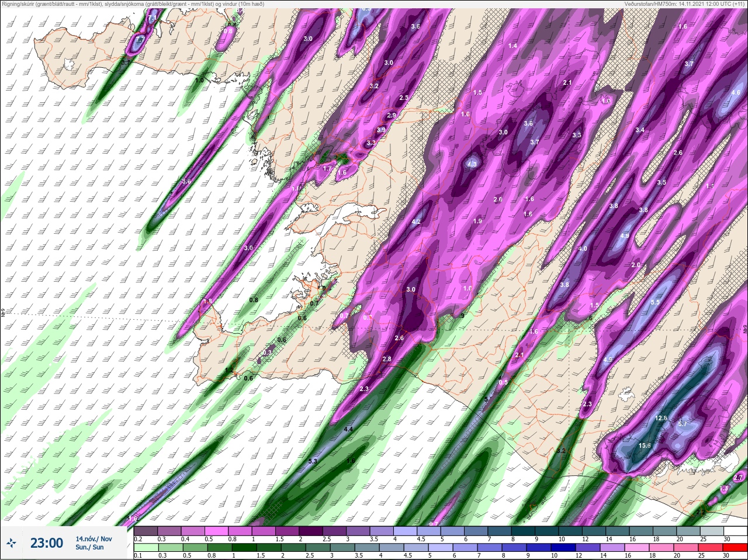Click the "Rigning/skúrir" map title header

pos(133,4)
